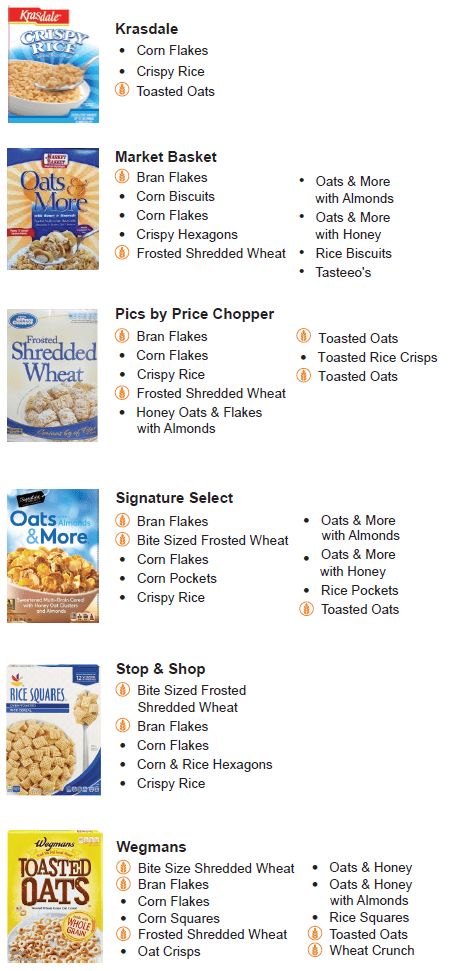Click the grain icon by Stop & Shop Bran Flakes
The height and width of the screenshot is (971, 450).
123,725
